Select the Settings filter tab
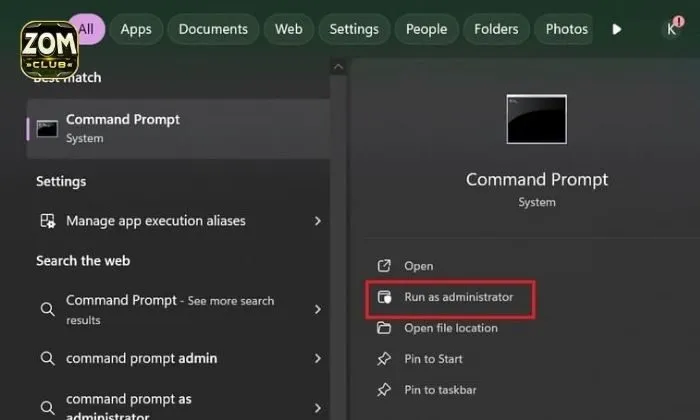The height and width of the screenshot is (420, 700). pos(354,29)
